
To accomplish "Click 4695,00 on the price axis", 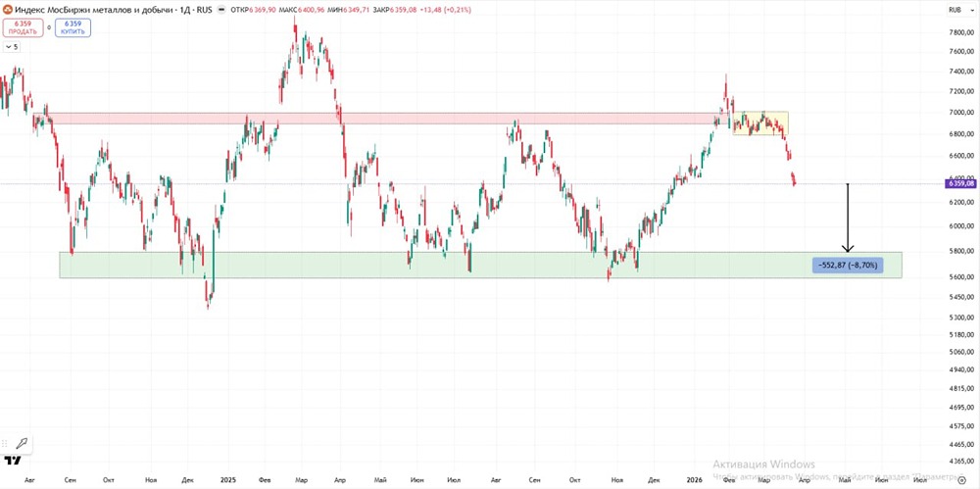I will point(961,408).
